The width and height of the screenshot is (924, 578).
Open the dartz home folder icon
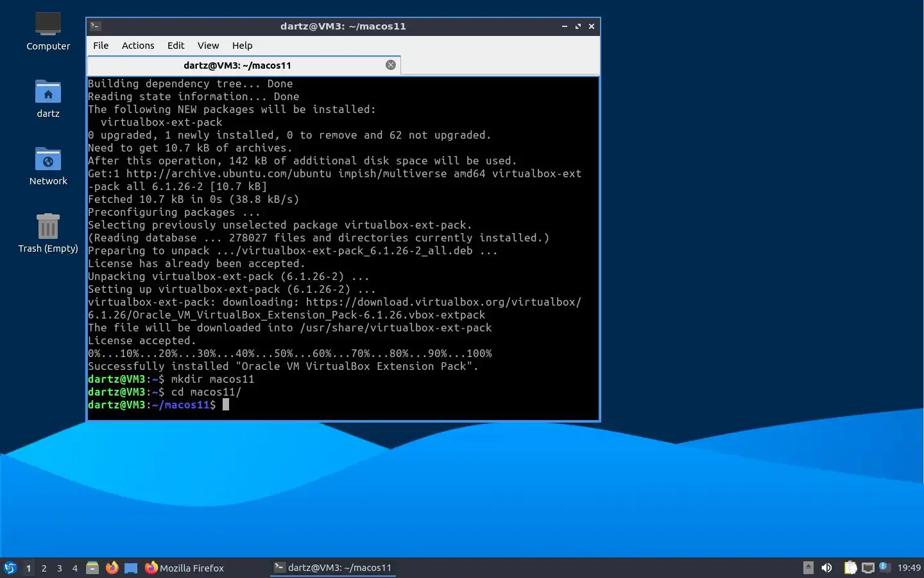point(48,100)
